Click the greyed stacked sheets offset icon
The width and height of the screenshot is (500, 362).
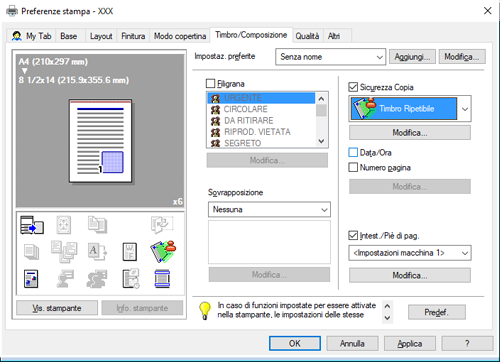[x=32, y=252]
